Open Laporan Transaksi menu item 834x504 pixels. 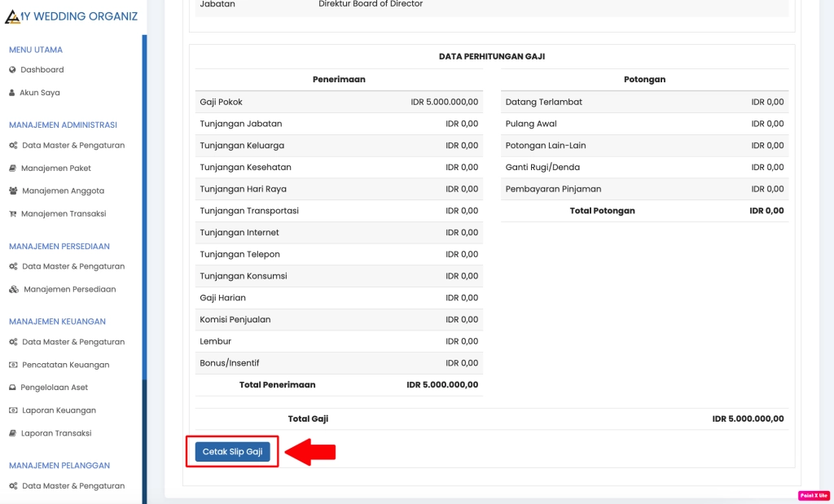tap(55, 433)
